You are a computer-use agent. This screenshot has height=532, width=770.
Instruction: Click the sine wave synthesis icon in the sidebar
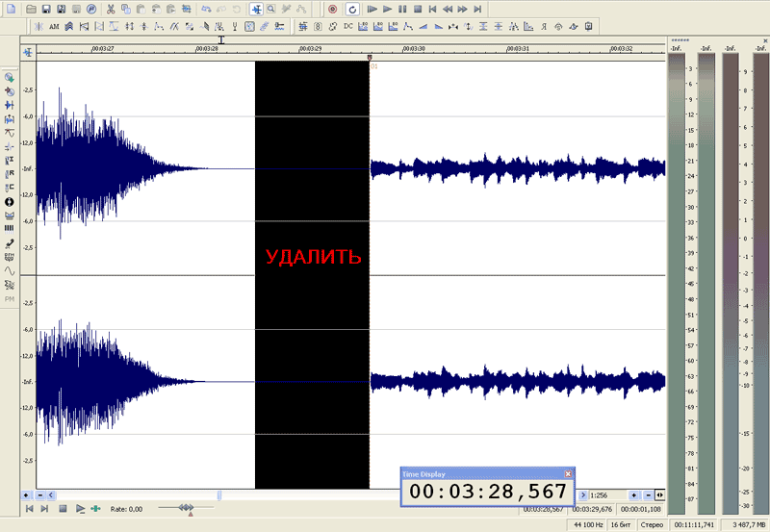[x=10, y=271]
